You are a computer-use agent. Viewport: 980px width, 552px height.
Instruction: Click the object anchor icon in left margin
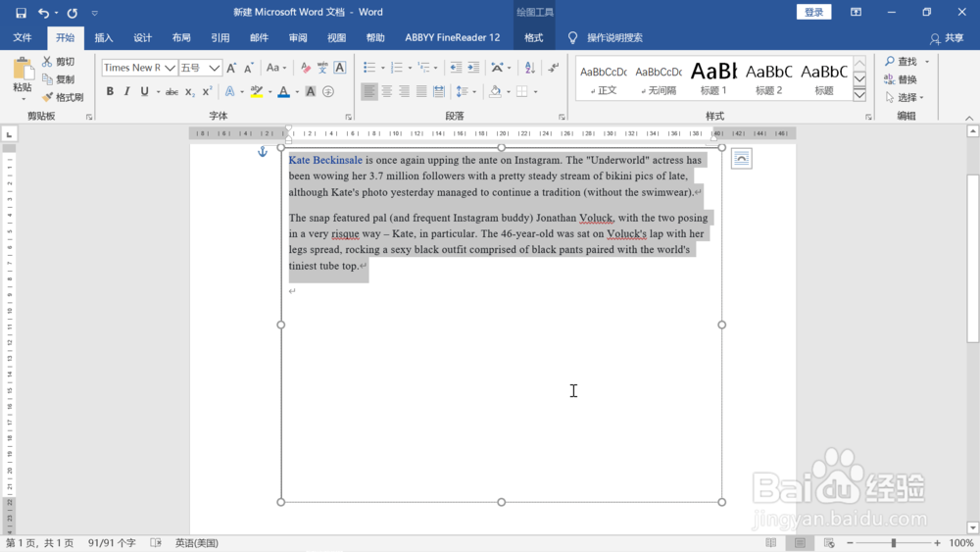(263, 151)
